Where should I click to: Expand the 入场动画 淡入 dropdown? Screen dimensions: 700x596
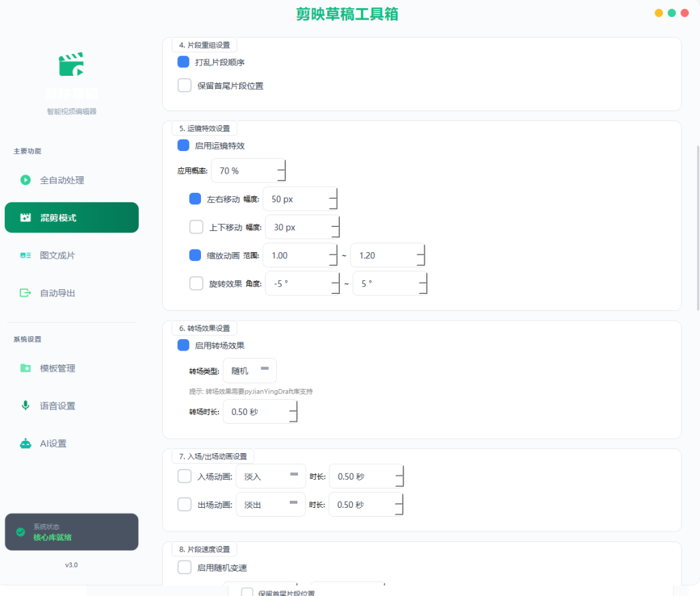click(x=271, y=476)
